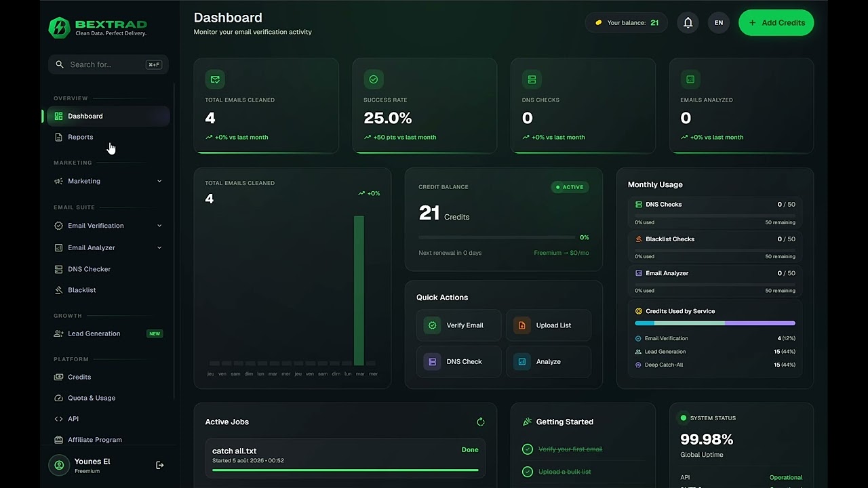Click the tall green bar in the chart
This screenshot has width=868, height=488.
pos(359,291)
